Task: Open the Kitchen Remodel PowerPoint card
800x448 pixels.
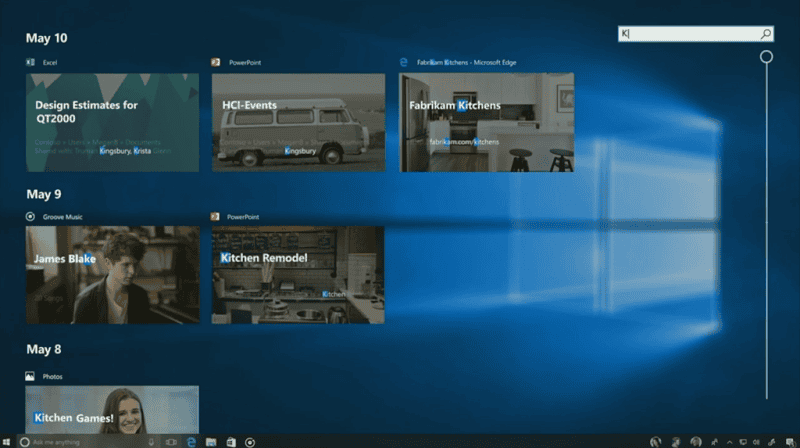Action: pos(298,275)
